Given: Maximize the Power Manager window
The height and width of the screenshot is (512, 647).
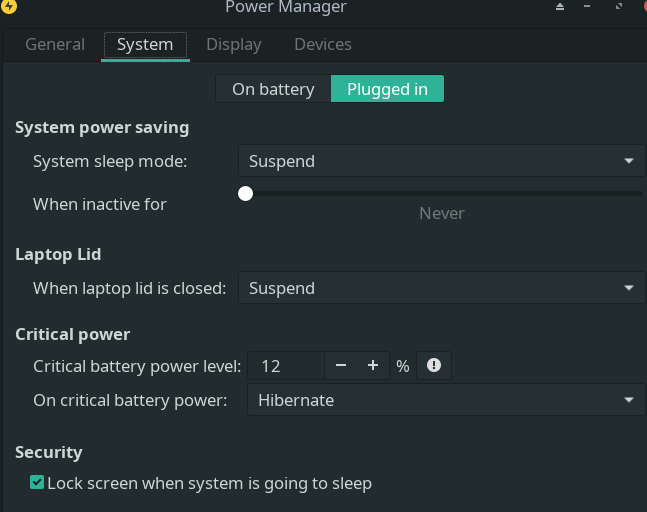Looking at the screenshot, I should [x=620, y=8].
